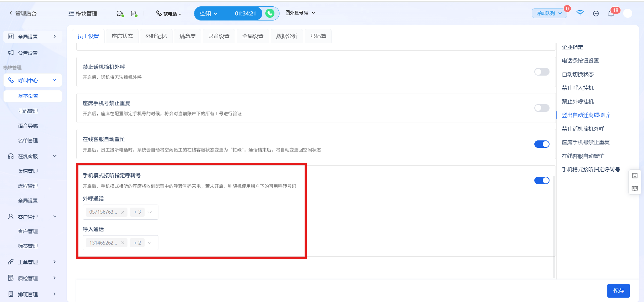The image size is (644, 302).
Task: Switch to the 号码簿 tab
Action: point(318,36)
